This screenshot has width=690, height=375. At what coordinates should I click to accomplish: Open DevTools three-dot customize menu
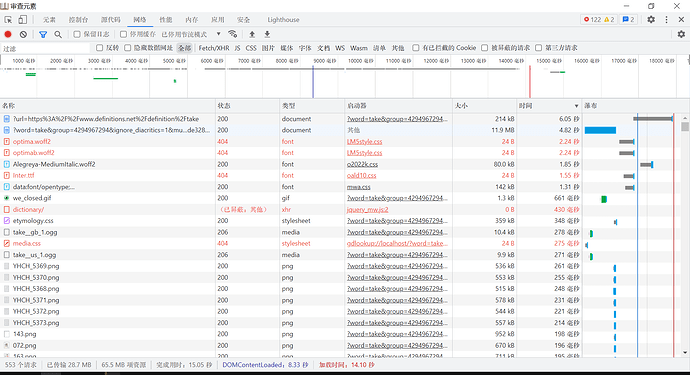[x=666, y=19]
